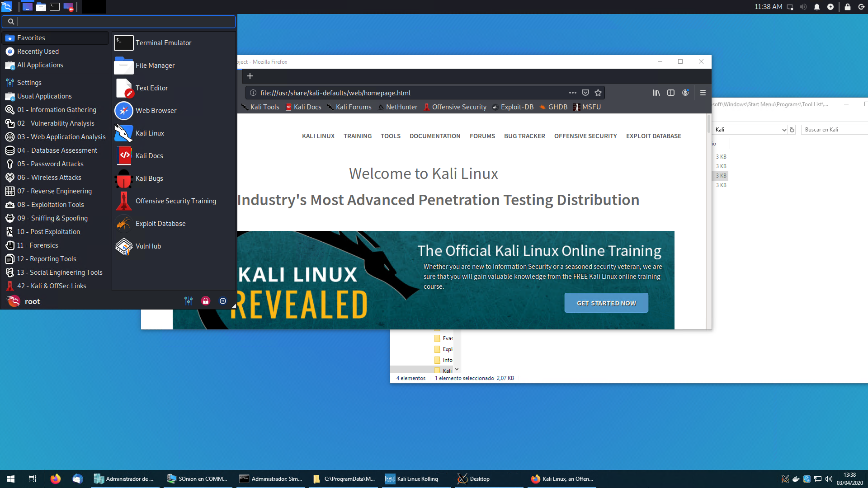Toggle the bookmark star for this page
This screenshot has width=868, height=488.
[598, 93]
